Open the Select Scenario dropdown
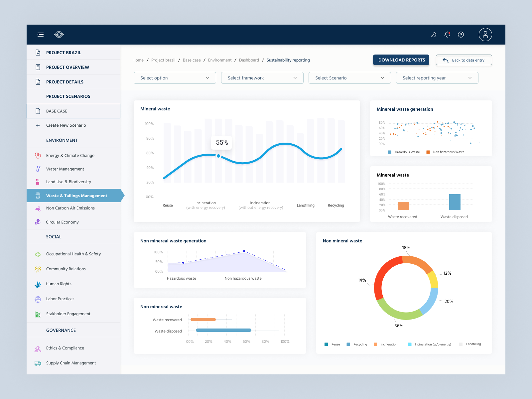The height and width of the screenshot is (399, 532). pyautogui.click(x=349, y=78)
